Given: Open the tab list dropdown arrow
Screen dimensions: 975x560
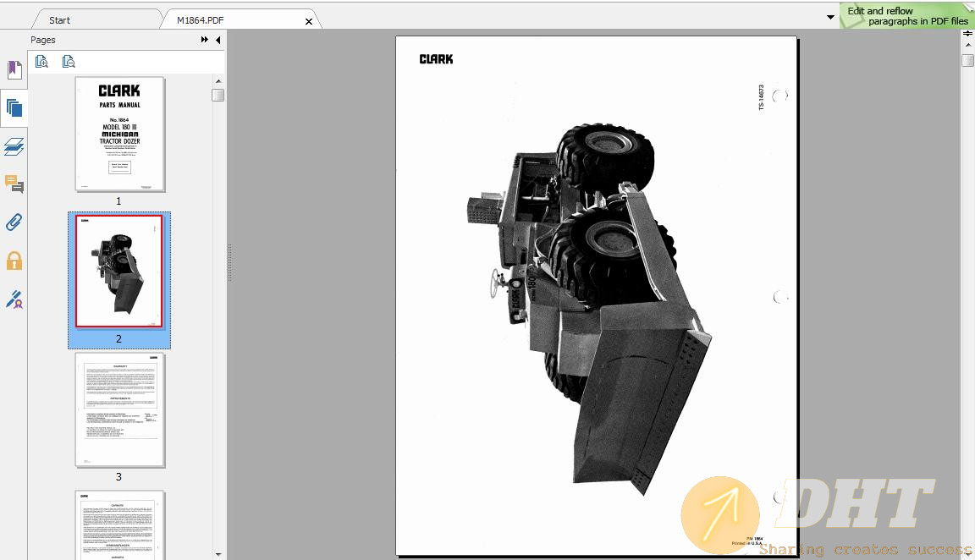Looking at the screenshot, I should 831,17.
